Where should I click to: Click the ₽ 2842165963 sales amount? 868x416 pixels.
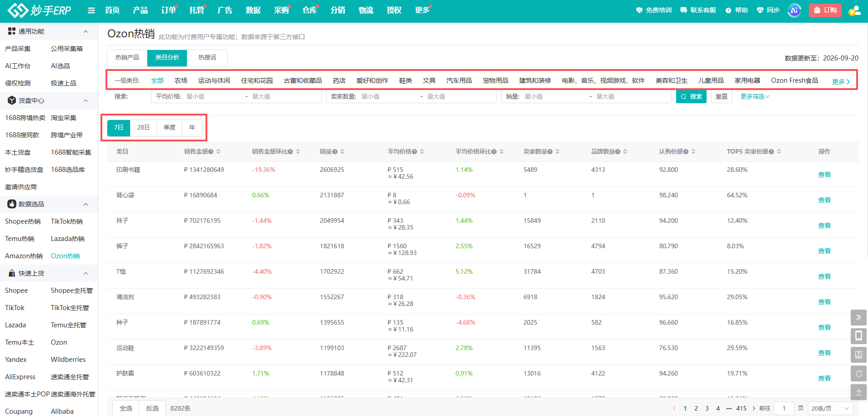[x=204, y=246]
